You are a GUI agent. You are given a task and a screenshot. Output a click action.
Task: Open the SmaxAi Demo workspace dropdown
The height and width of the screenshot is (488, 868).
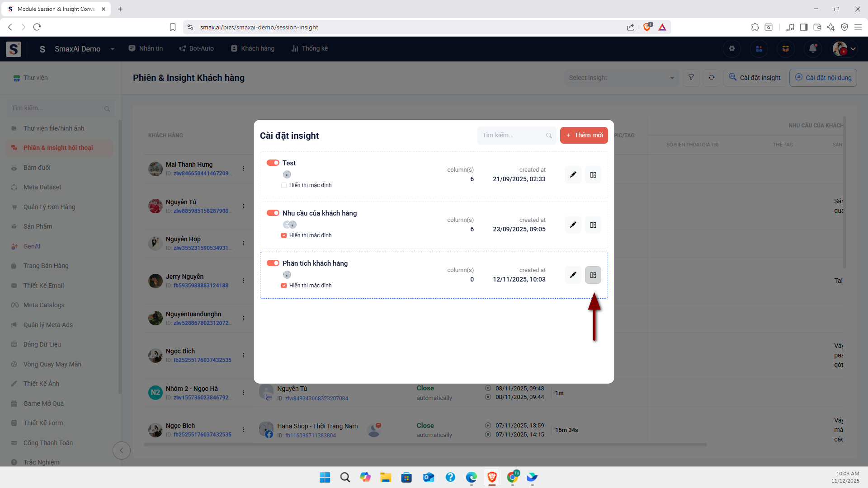click(x=112, y=49)
